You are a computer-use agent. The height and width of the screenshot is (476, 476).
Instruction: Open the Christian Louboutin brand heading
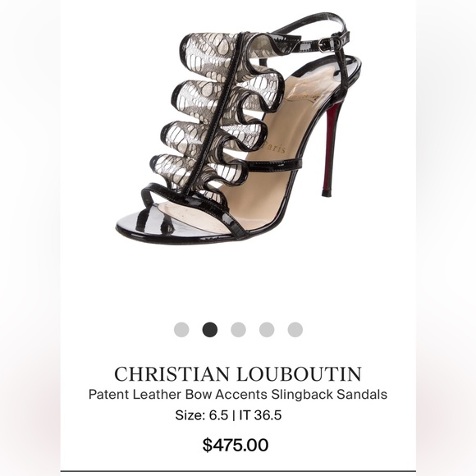238,373
